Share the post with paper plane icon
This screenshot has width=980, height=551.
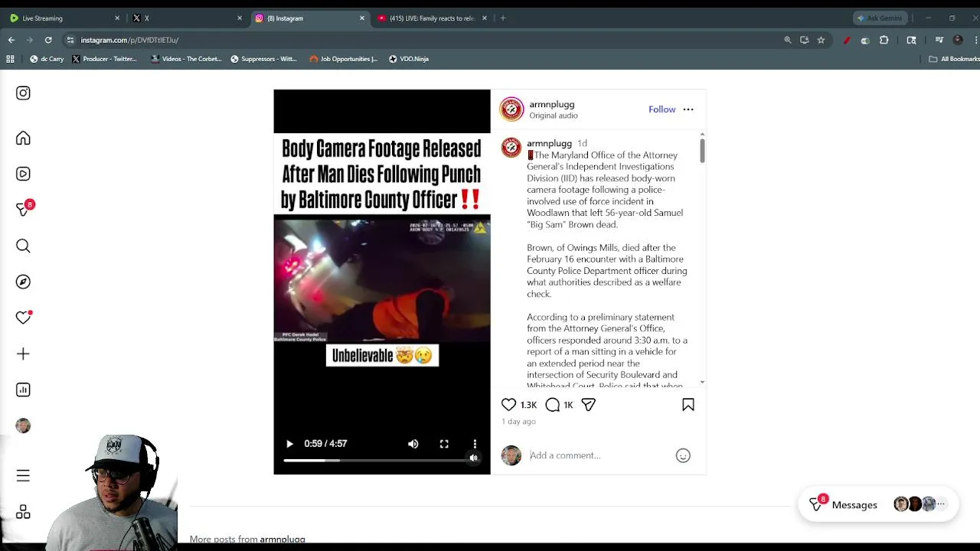tap(588, 405)
